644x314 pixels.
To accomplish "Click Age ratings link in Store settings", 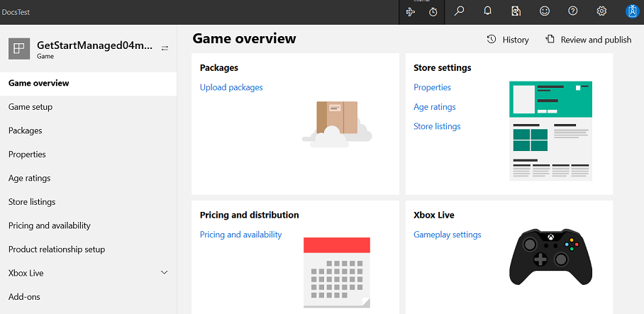I will (x=435, y=107).
